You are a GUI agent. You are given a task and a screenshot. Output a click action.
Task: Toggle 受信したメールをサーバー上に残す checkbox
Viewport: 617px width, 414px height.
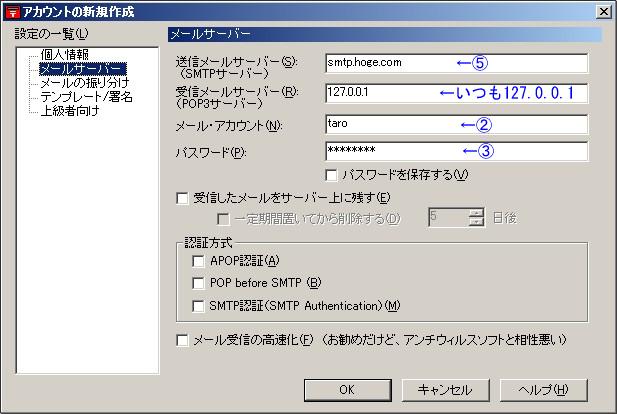(x=182, y=198)
